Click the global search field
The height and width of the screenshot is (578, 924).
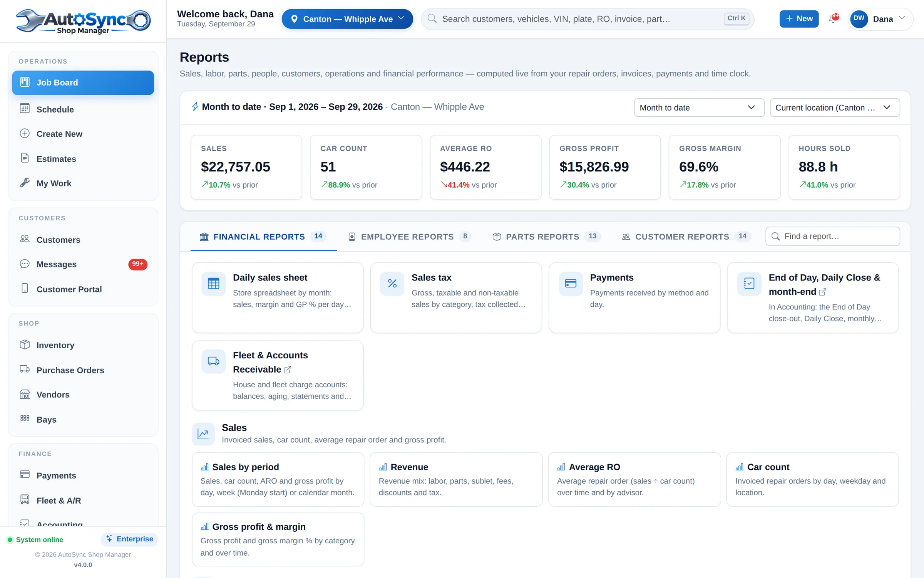tap(588, 19)
